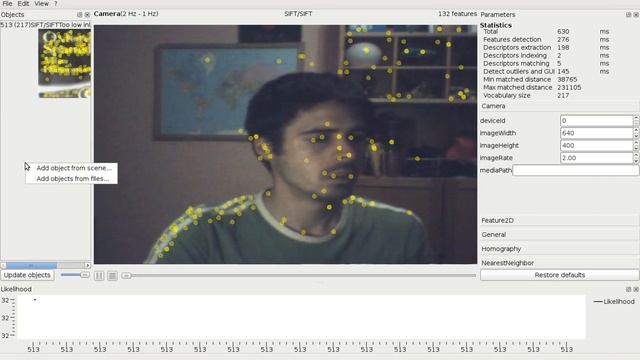Image resolution: width=640 pixels, height=360 pixels.
Task: Click the mediaPath text field
Action: [x=576, y=170]
